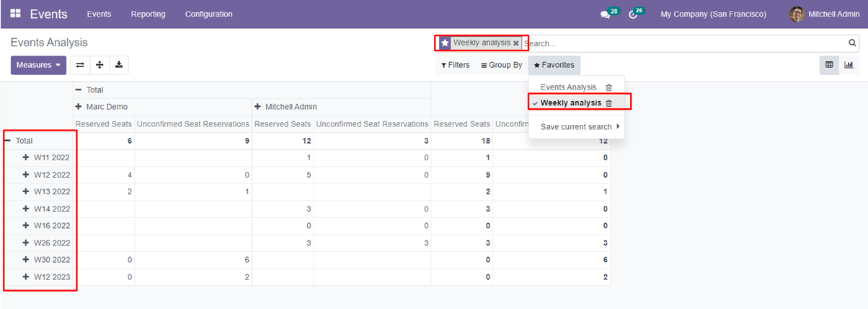The image size is (868, 309).
Task: Open the Reporting menu
Action: click(x=148, y=14)
